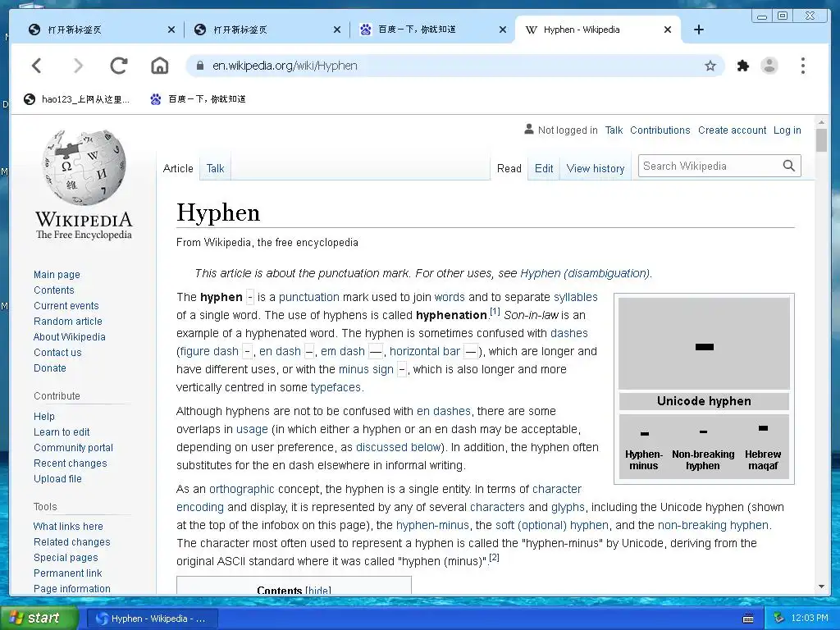840x630 pixels.
Task: Open a new tab with plus icon
Action: pos(699,30)
